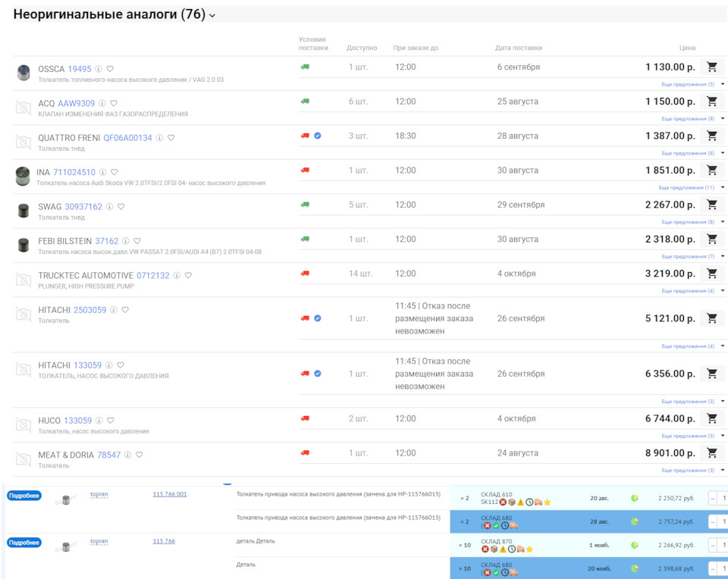This screenshot has width=728, height=579.
Task: Decrease quantity for 2 266,92 руб. offer
Action: click(x=713, y=545)
